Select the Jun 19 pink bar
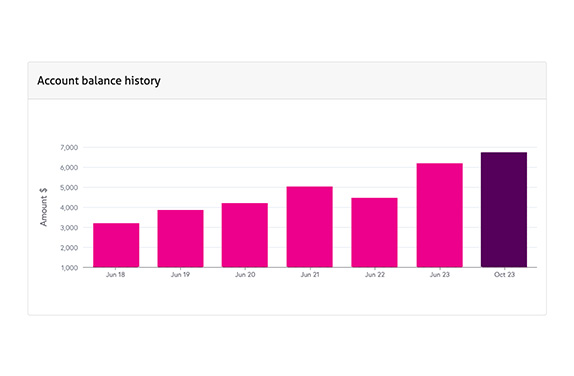This screenshot has height=376, width=574. (180, 238)
